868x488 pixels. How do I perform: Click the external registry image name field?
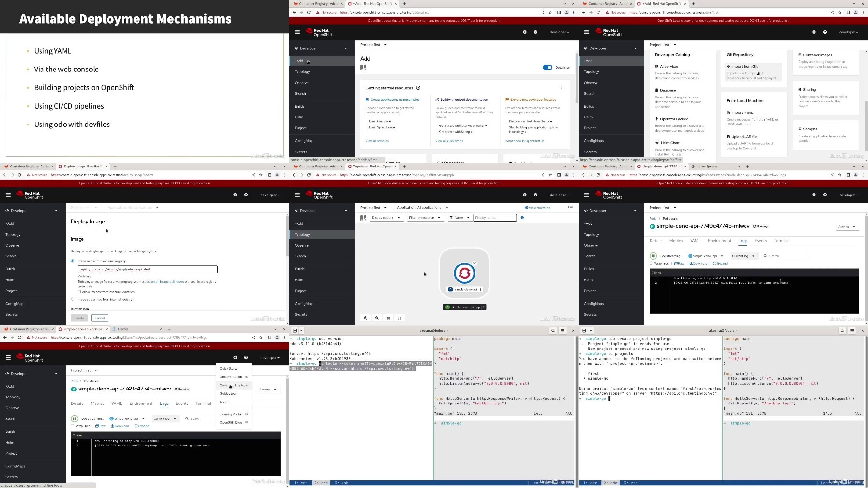pos(148,269)
